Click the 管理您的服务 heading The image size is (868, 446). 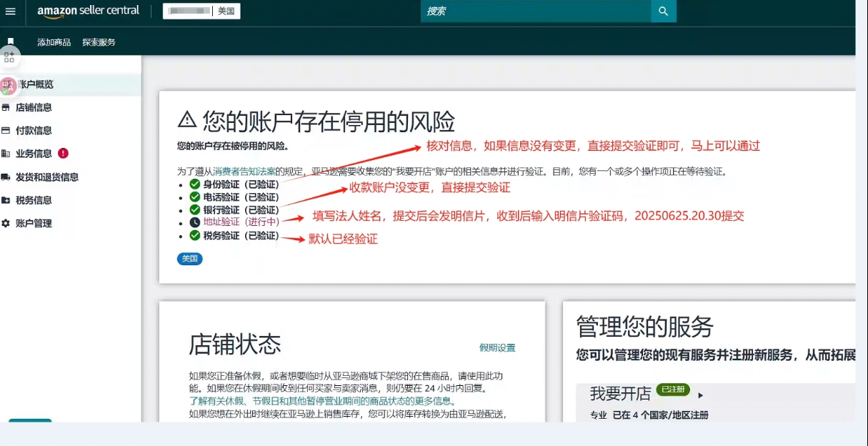pyautogui.click(x=645, y=327)
